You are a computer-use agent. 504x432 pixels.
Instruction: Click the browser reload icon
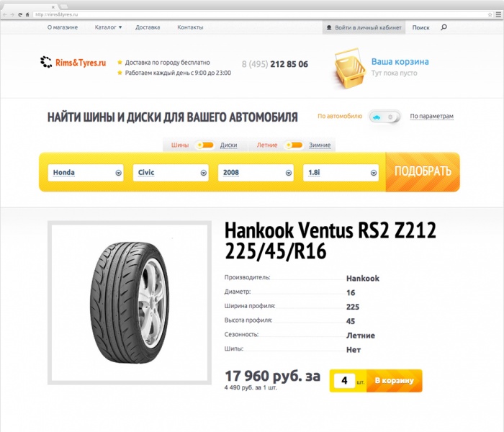[20, 14]
